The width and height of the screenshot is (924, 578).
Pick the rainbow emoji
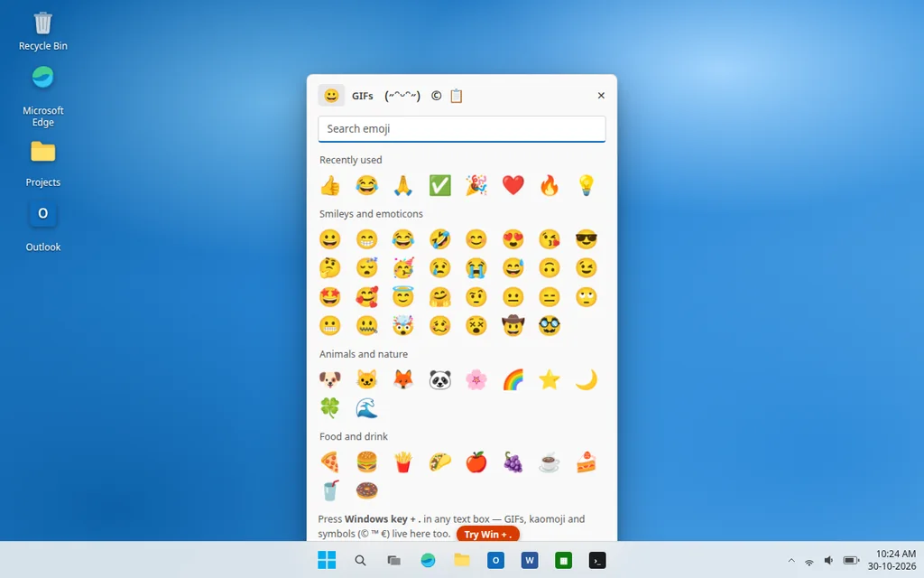click(x=513, y=379)
